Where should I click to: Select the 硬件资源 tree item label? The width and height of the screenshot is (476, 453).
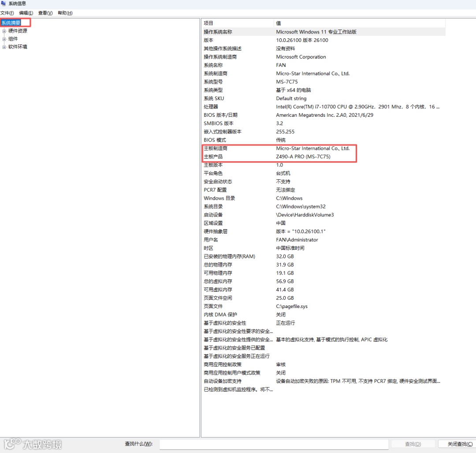tap(18, 31)
